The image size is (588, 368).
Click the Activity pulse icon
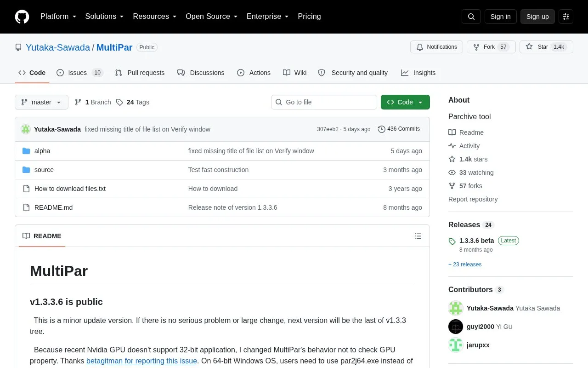coord(452,146)
